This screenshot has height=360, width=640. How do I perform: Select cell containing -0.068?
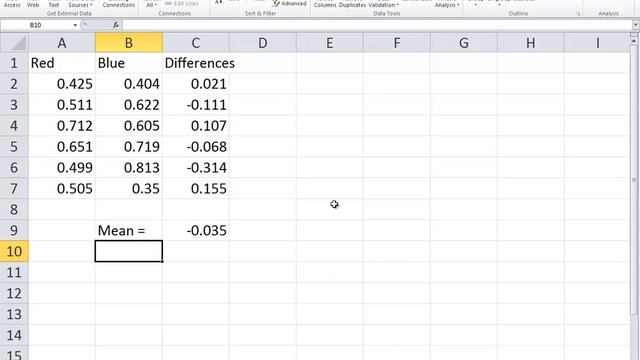point(196,147)
